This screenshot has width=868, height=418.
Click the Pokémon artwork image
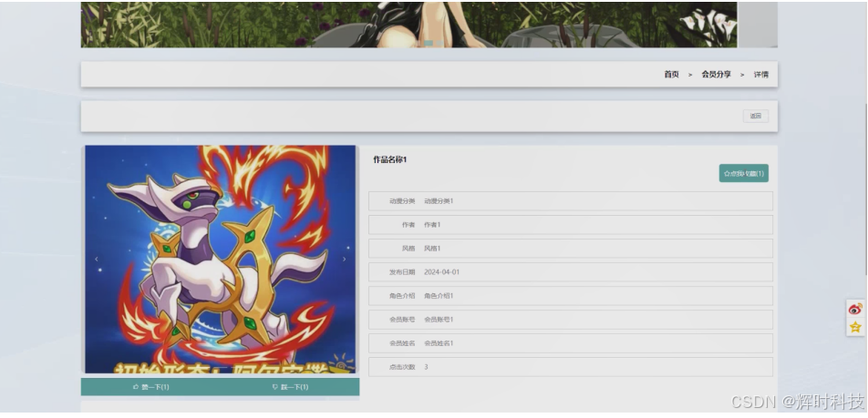pyautogui.click(x=221, y=260)
